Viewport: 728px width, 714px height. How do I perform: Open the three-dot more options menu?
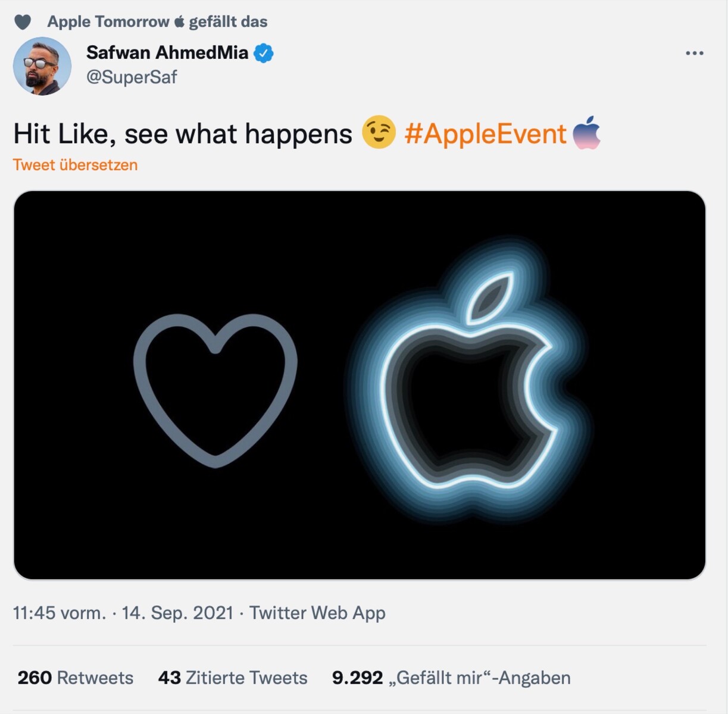694,53
